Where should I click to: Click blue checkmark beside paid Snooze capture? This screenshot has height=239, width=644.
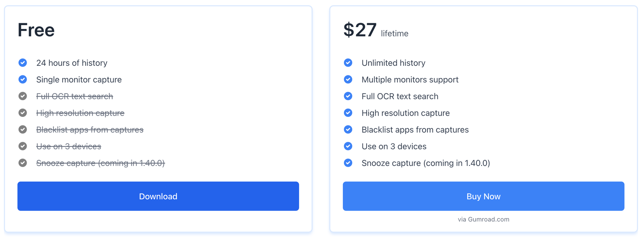pos(348,163)
